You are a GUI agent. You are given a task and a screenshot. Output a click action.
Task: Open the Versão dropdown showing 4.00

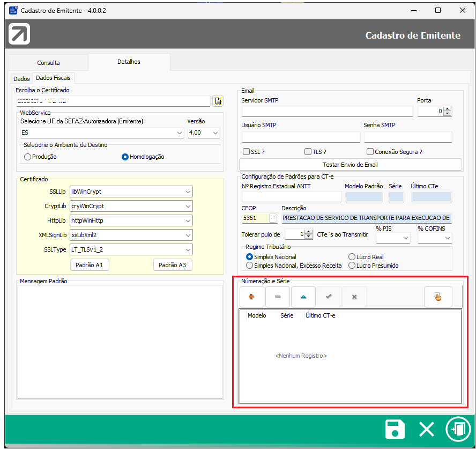(215, 133)
